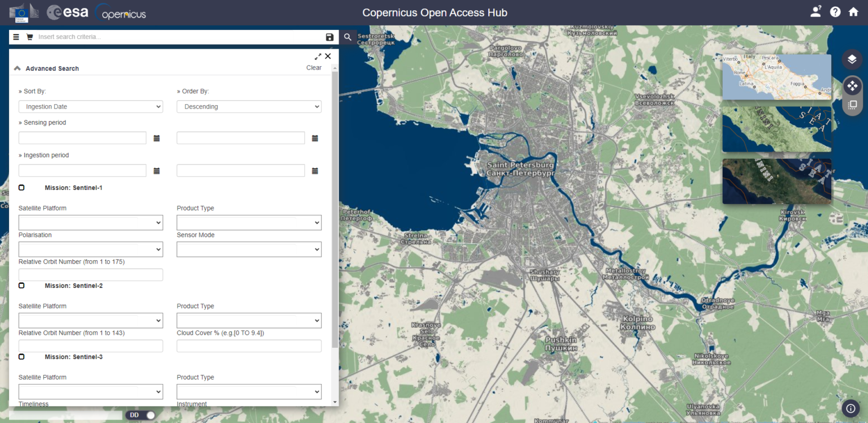Click scrollbar down arrow in search panel

pyautogui.click(x=335, y=402)
